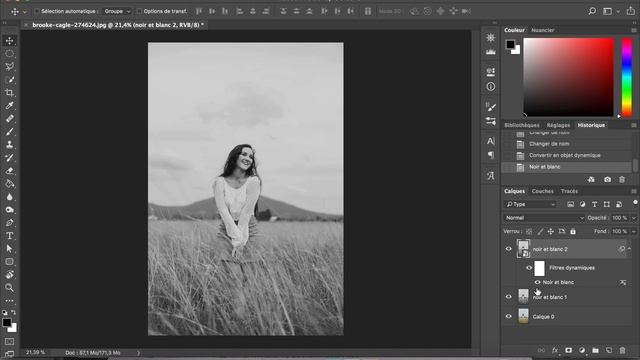Select the Zoom tool
Viewport: 640px width, 360px height.
coord(9,288)
